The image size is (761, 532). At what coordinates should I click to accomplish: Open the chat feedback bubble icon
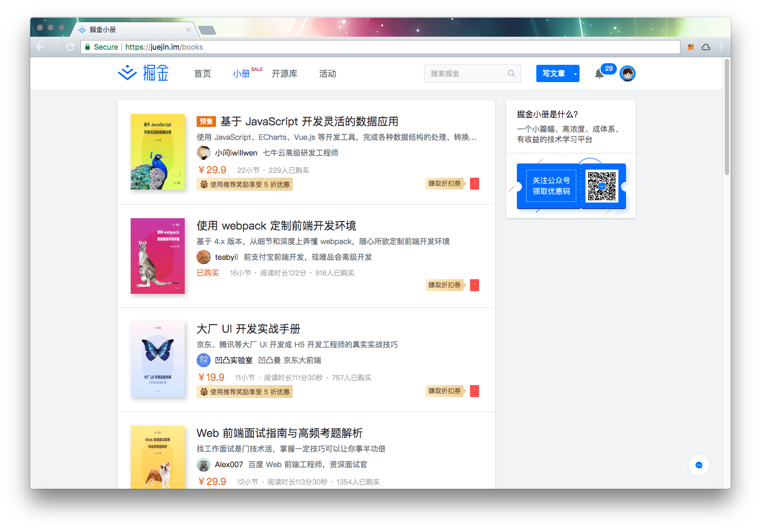coord(699,465)
